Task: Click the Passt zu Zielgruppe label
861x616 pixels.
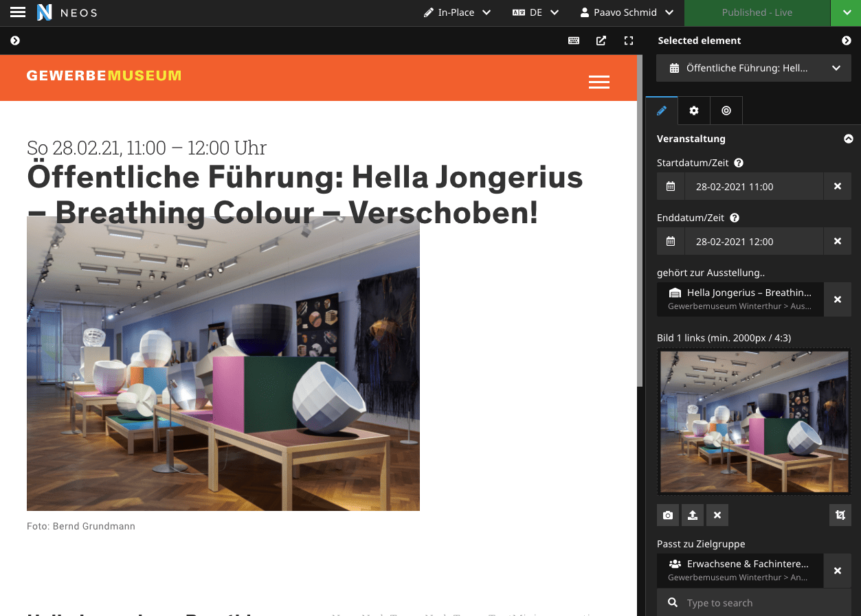Action: coord(701,544)
